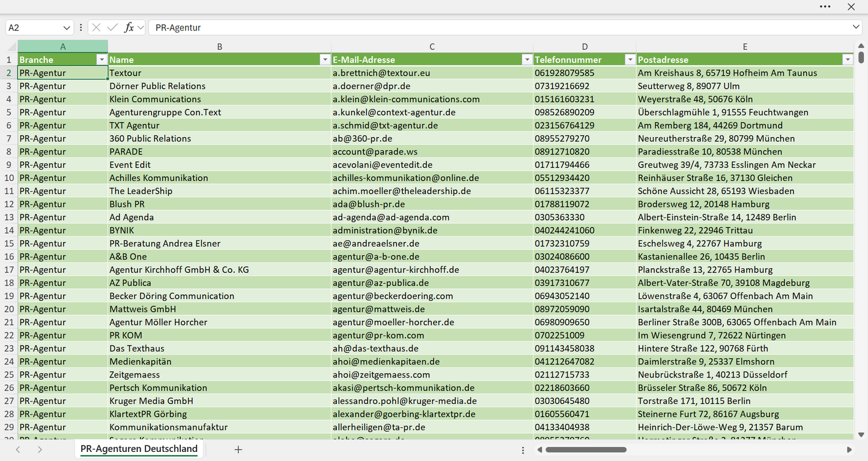Select phone number 08955279270

pyautogui.click(x=584, y=138)
